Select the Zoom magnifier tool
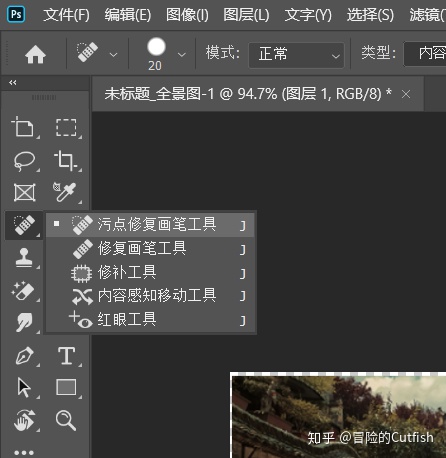Screen dimensions: 446x458 pos(66,420)
